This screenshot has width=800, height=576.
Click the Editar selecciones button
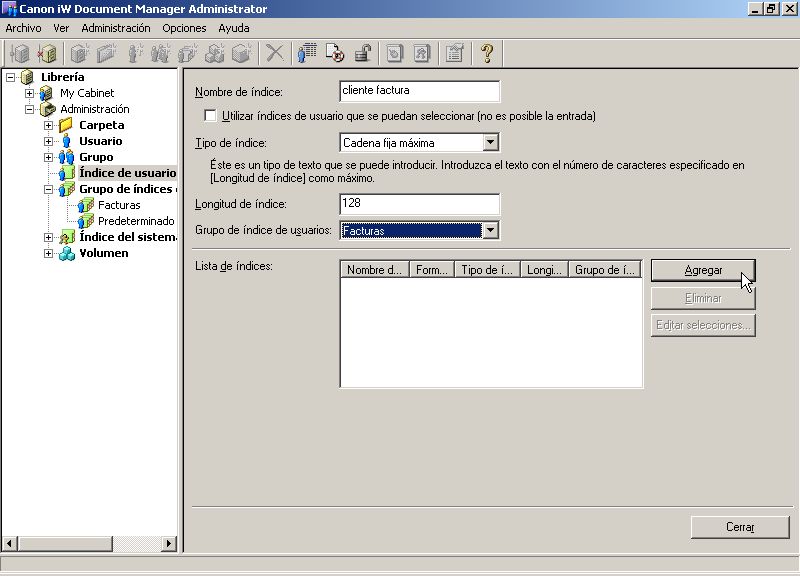703,325
